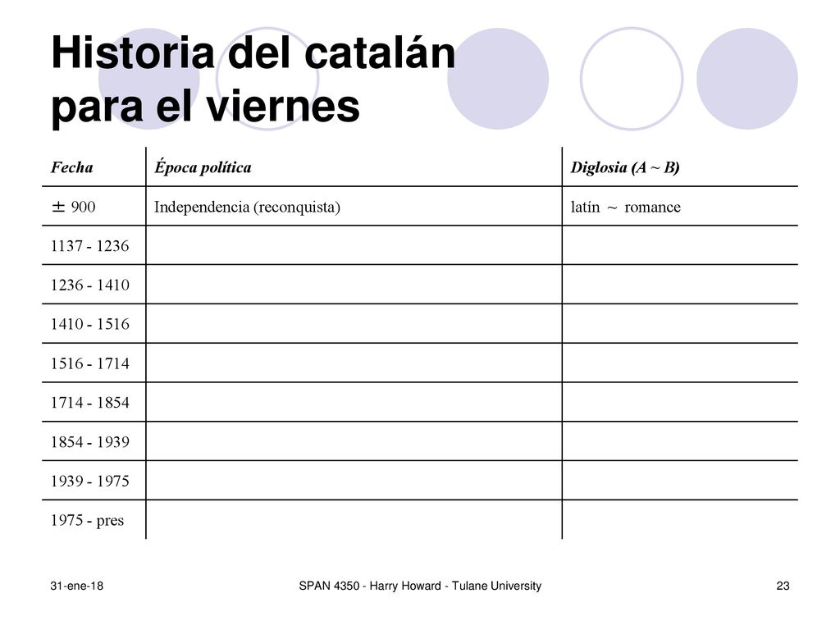Click the empty Época política cell for 1137 - 1236
Screen dimensions: 840x630
pyautogui.click(x=354, y=245)
